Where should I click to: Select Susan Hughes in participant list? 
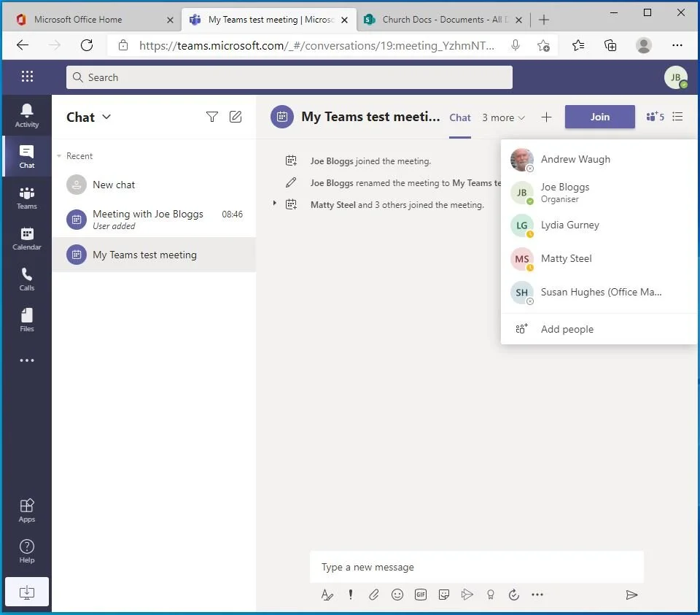tap(599, 292)
